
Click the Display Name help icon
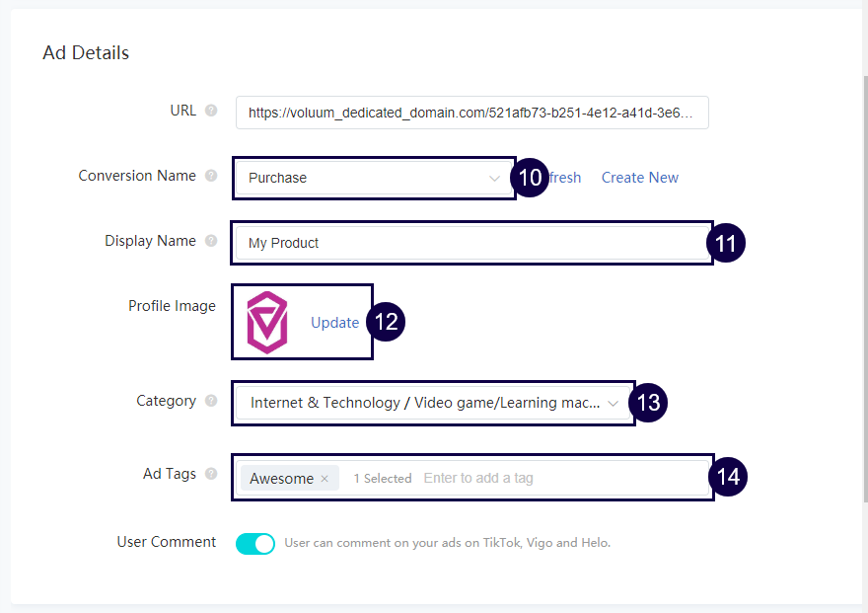(x=211, y=241)
